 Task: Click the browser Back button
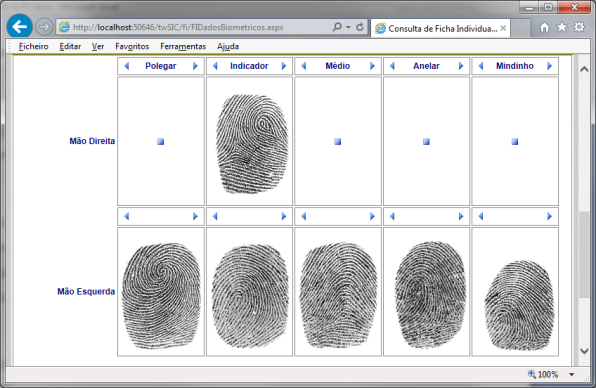point(19,27)
